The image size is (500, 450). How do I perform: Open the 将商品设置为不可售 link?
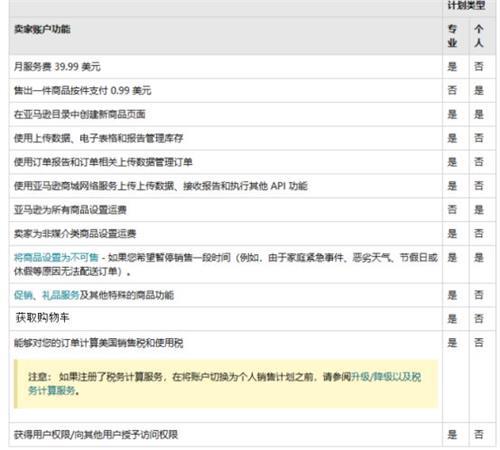pos(56,257)
